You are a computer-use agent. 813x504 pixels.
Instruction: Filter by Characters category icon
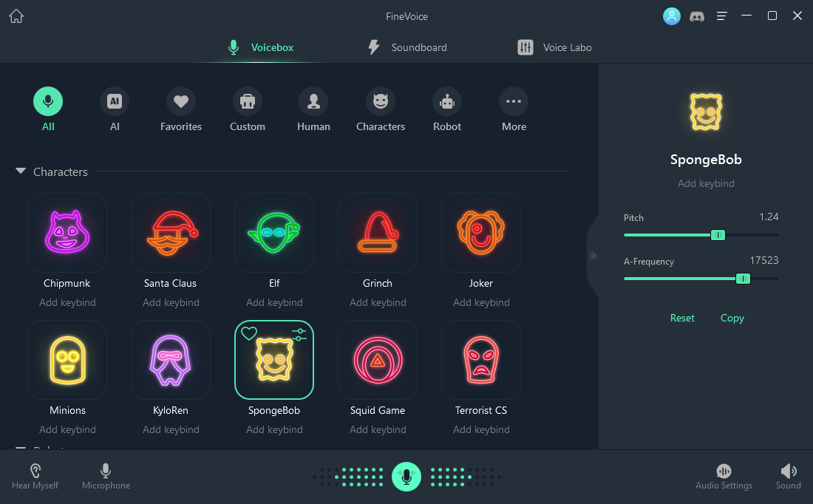(381, 109)
